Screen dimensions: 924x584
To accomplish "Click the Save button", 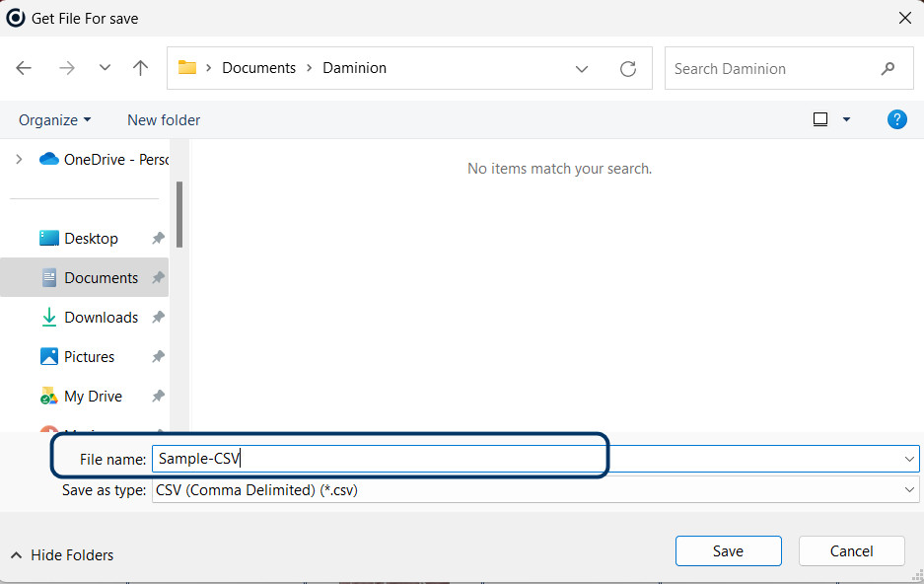I will (x=728, y=551).
